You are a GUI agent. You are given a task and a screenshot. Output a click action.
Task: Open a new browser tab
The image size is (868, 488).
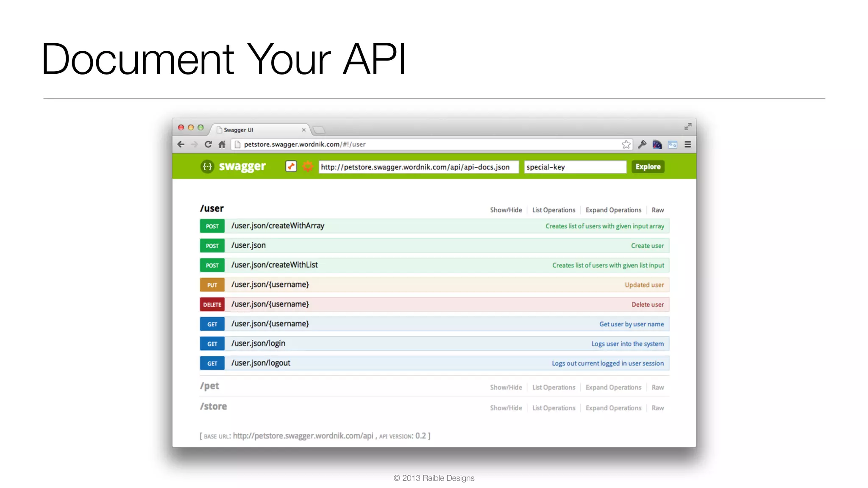click(x=319, y=130)
